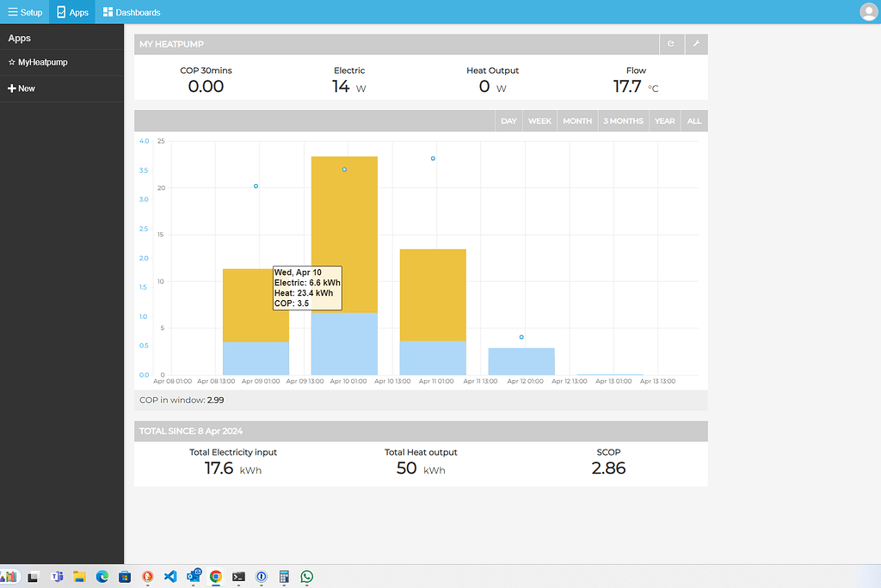This screenshot has height=588, width=881.
Task: Open 1Password from the taskbar
Action: click(262, 577)
